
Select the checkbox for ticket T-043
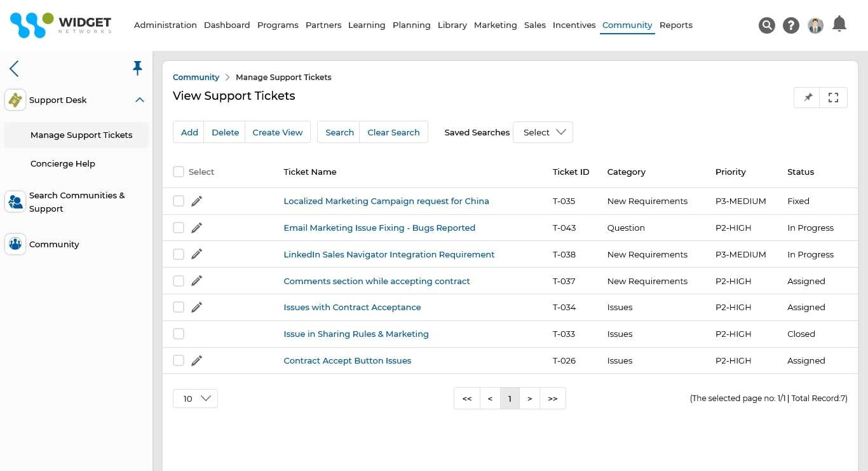pos(179,228)
